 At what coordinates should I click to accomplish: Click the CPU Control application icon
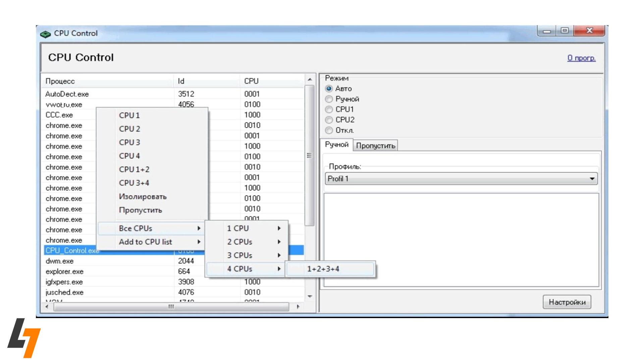[46, 33]
